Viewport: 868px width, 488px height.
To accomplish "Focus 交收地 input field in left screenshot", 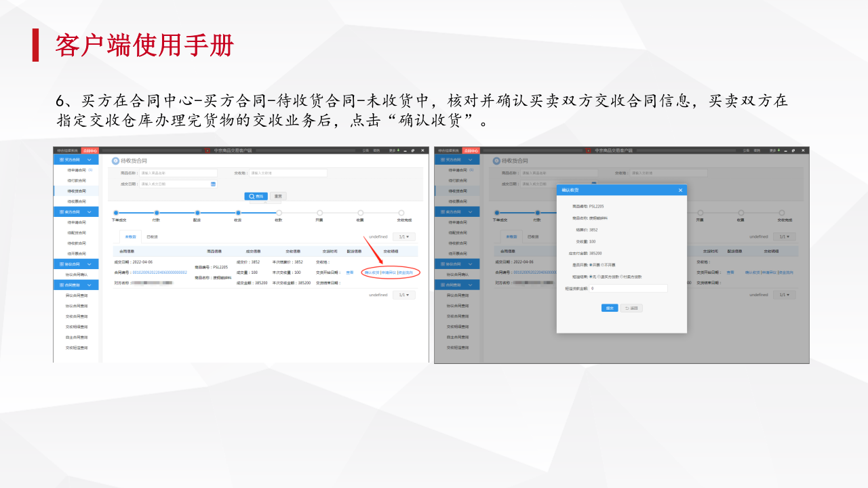I will coord(288,173).
